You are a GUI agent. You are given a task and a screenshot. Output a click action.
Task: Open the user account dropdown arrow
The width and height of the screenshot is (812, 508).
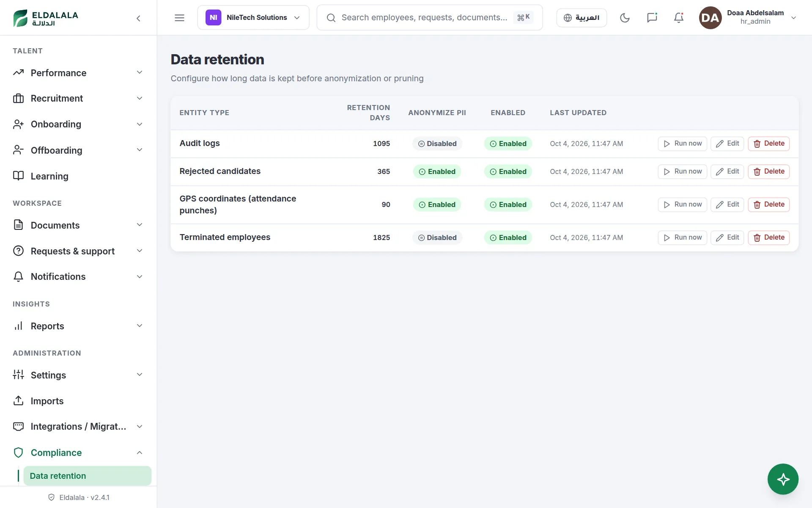[793, 18]
